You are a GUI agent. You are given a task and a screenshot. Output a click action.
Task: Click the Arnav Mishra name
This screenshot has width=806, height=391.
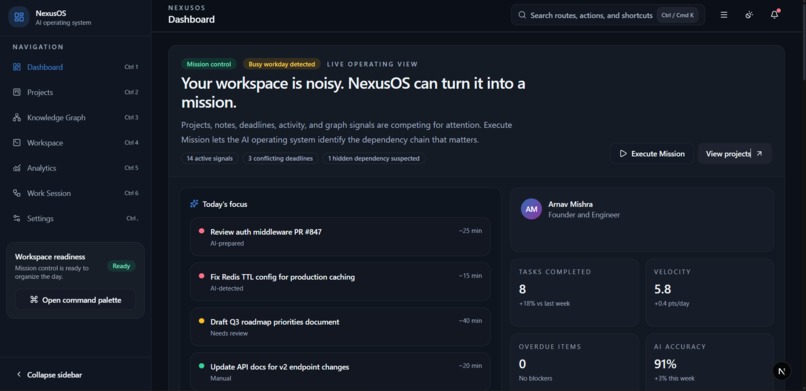coord(570,204)
